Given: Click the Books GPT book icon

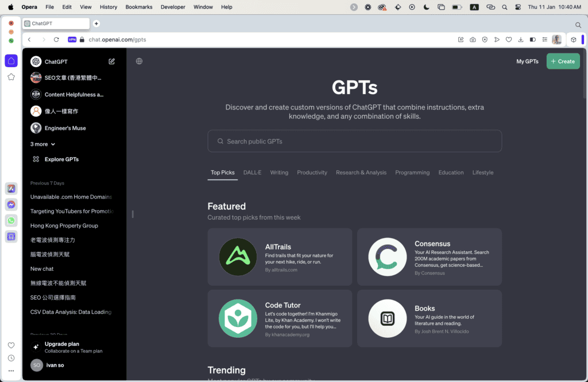Looking at the screenshot, I should [388, 318].
